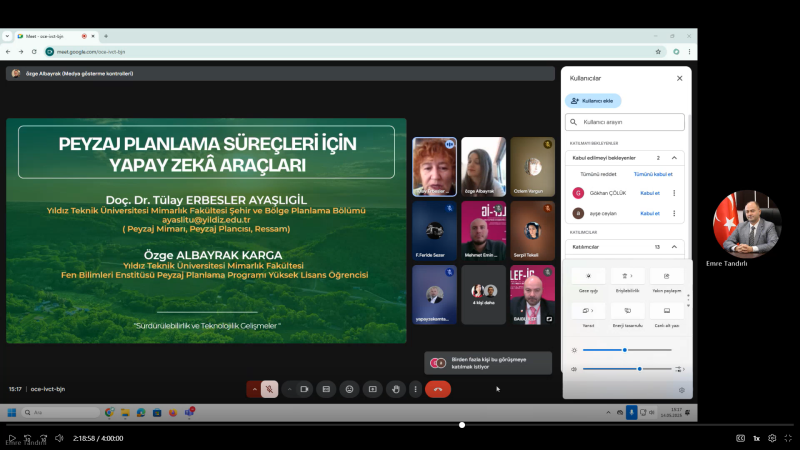800x450 pixels.
Task: Click Tümünü reddet
Action: [x=598, y=174]
